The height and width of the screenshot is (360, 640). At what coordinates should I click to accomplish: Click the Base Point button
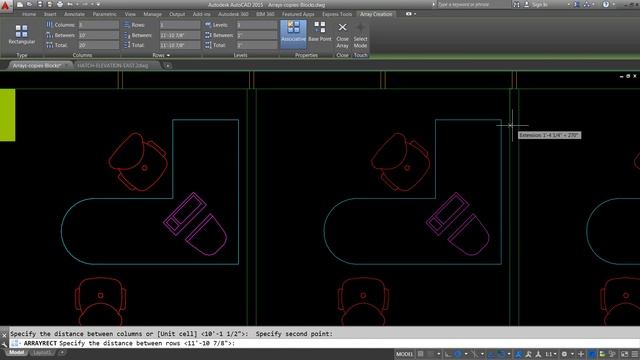[320, 32]
